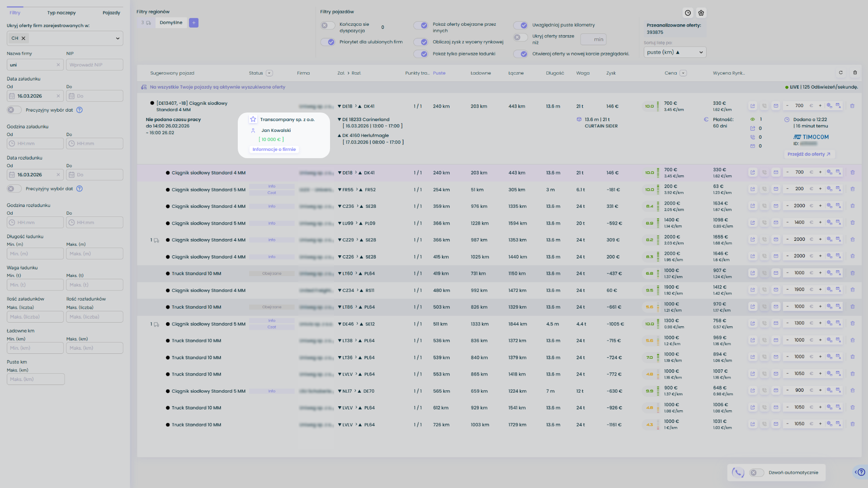868x488 pixels.
Task: Switch to Typ naczepy tab
Action: [61, 13]
